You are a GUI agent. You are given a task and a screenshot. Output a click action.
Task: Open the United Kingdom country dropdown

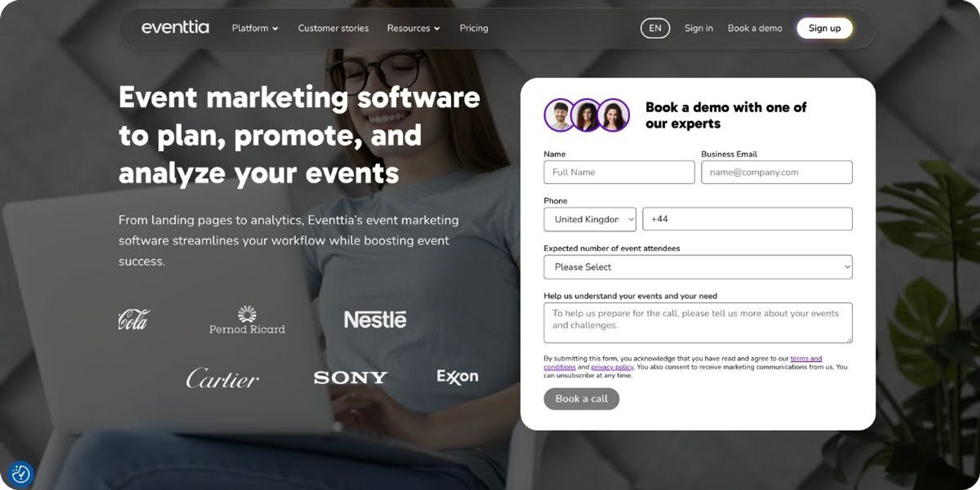pyautogui.click(x=590, y=219)
